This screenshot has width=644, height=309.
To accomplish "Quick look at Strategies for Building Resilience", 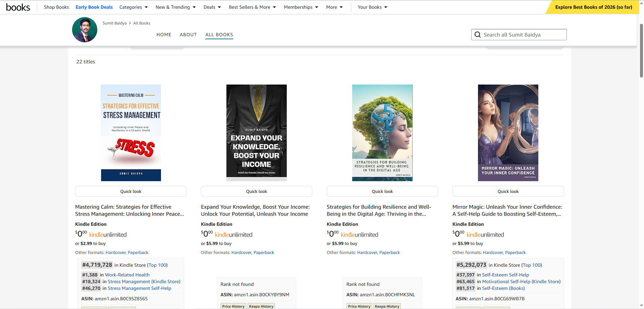I will [x=382, y=191].
